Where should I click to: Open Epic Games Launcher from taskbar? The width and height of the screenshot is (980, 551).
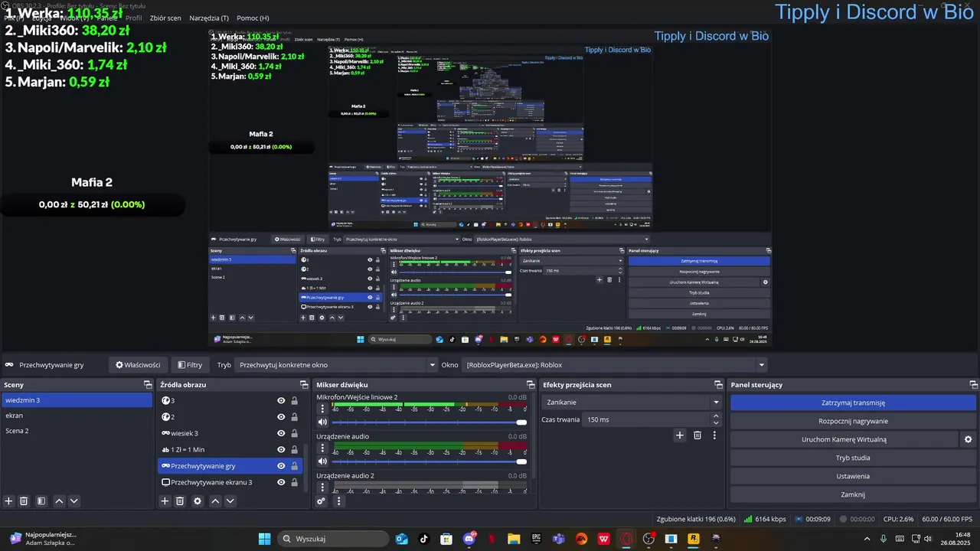pyautogui.click(x=536, y=539)
